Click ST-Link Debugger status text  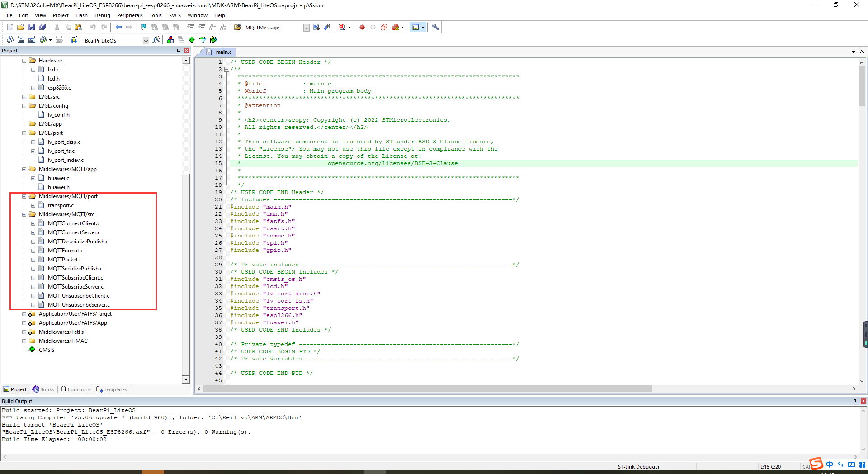coord(638,467)
